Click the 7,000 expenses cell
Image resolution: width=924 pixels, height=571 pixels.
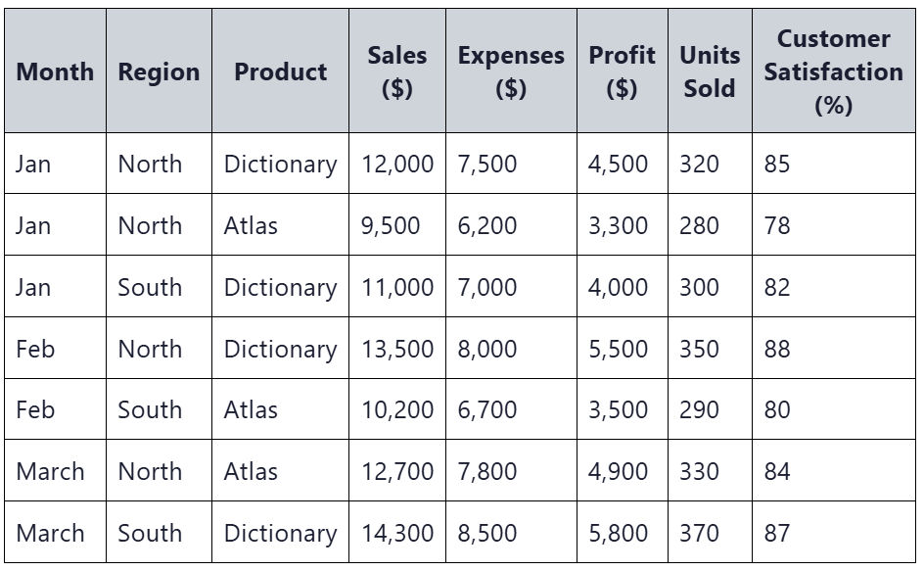(x=512, y=287)
